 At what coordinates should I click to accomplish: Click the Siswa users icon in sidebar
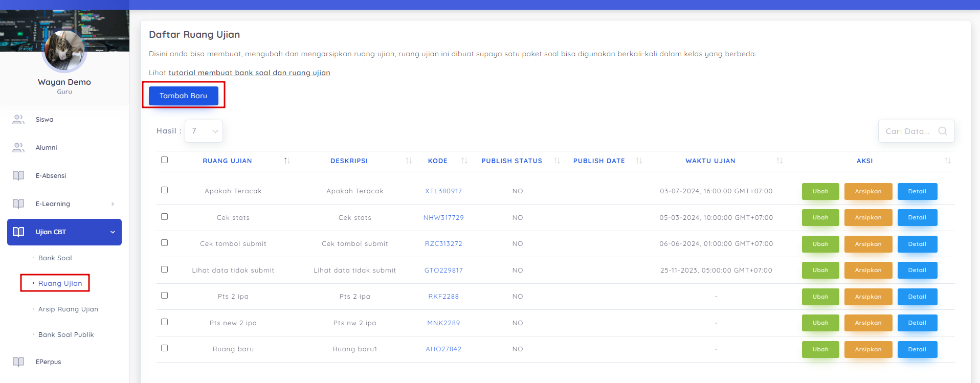[18, 120]
